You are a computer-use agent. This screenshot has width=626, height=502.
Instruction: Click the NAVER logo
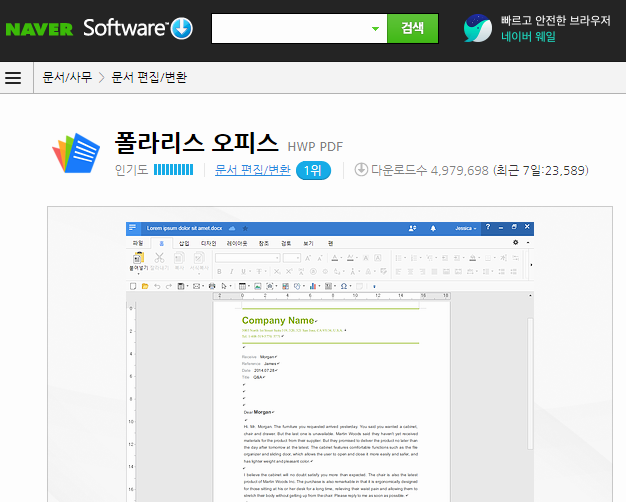click(x=39, y=29)
